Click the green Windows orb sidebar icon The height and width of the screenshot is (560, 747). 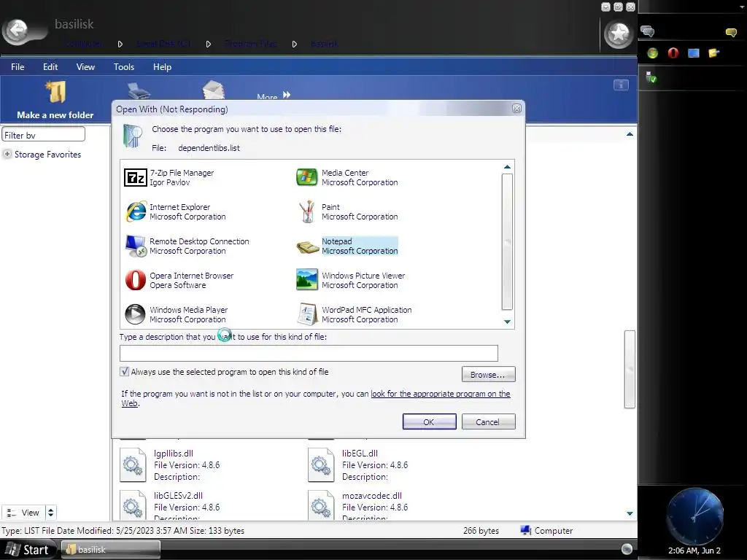(x=653, y=52)
